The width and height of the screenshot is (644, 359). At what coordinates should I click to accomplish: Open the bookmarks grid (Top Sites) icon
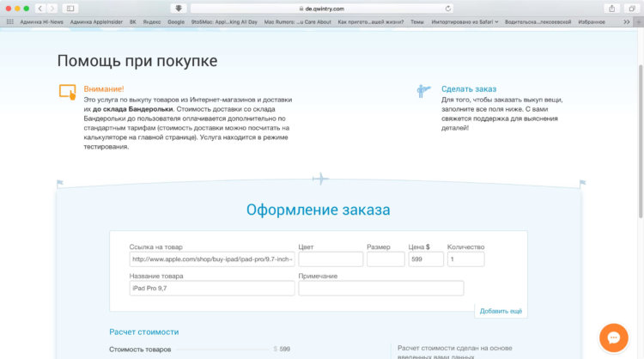(x=9, y=21)
